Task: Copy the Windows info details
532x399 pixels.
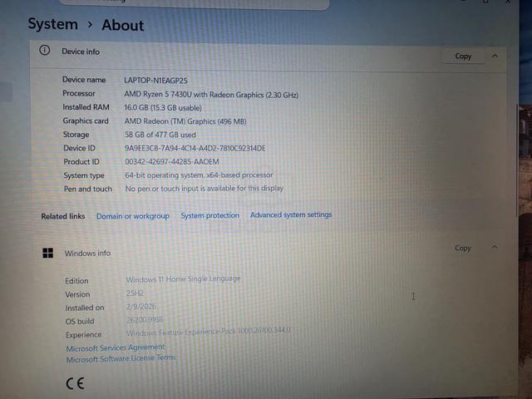Action: pyautogui.click(x=463, y=248)
